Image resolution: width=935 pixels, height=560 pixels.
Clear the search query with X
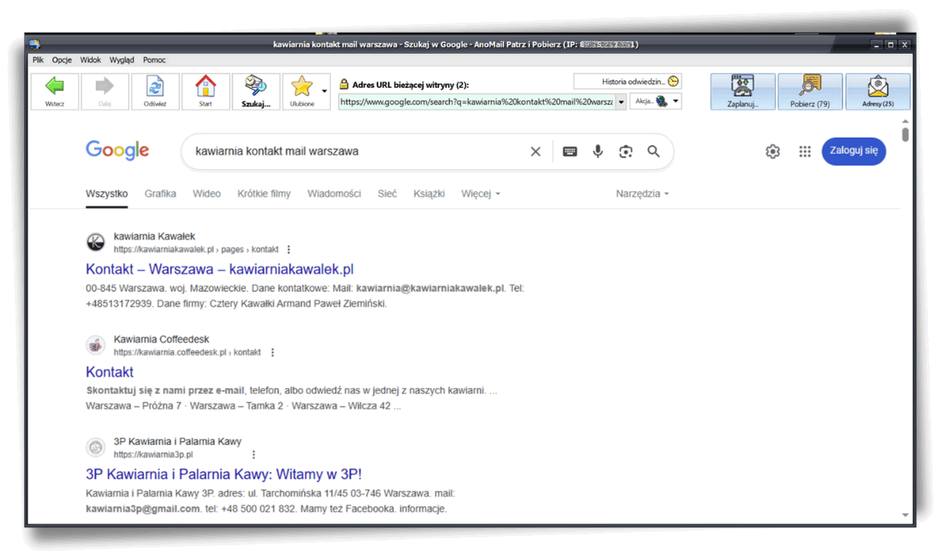[x=535, y=152]
